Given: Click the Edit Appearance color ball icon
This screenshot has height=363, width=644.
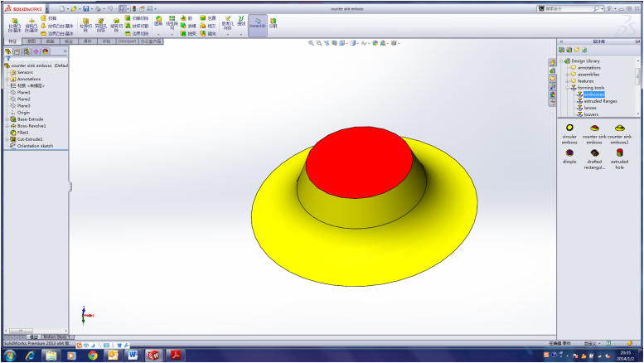Looking at the screenshot, I should point(375,43).
